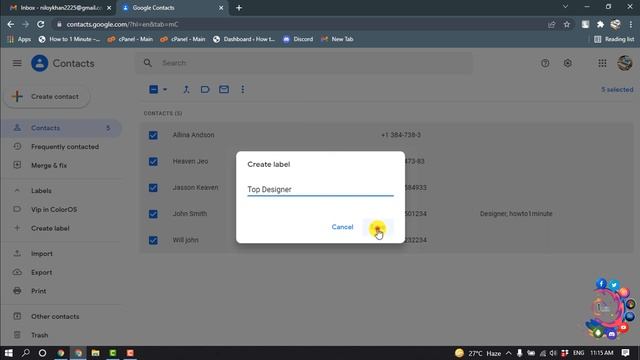
Task: Click the merge contacts toolbar icon
Action: pos(186,89)
